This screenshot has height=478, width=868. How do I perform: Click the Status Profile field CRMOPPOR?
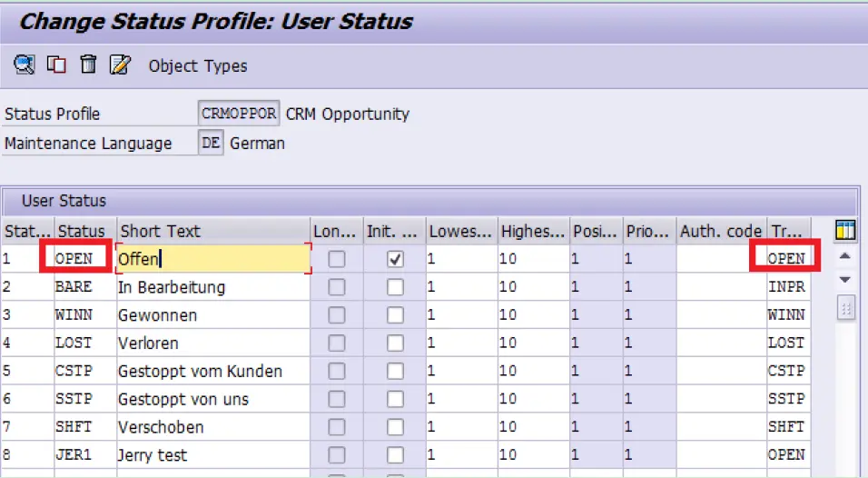[x=239, y=114]
